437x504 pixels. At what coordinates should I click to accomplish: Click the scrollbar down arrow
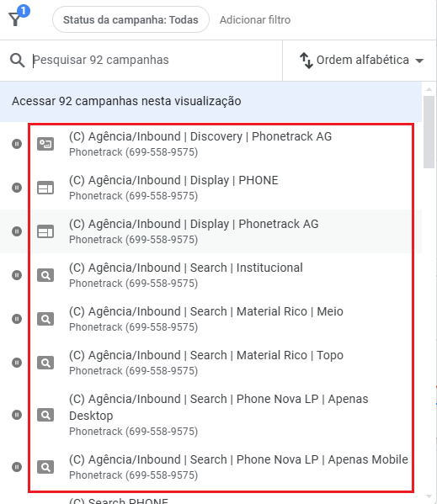pyautogui.click(x=429, y=497)
